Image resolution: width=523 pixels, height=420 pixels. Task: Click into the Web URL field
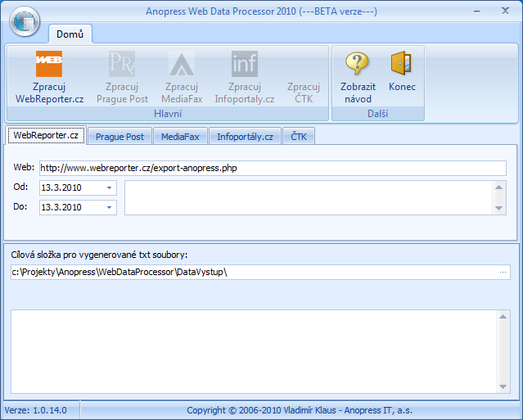tap(273, 168)
